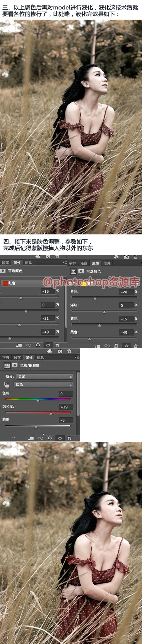
Task: Open the 黄色 colors dropdown in the Selective Color panel
Action: pyautogui.click(x=110, y=284)
